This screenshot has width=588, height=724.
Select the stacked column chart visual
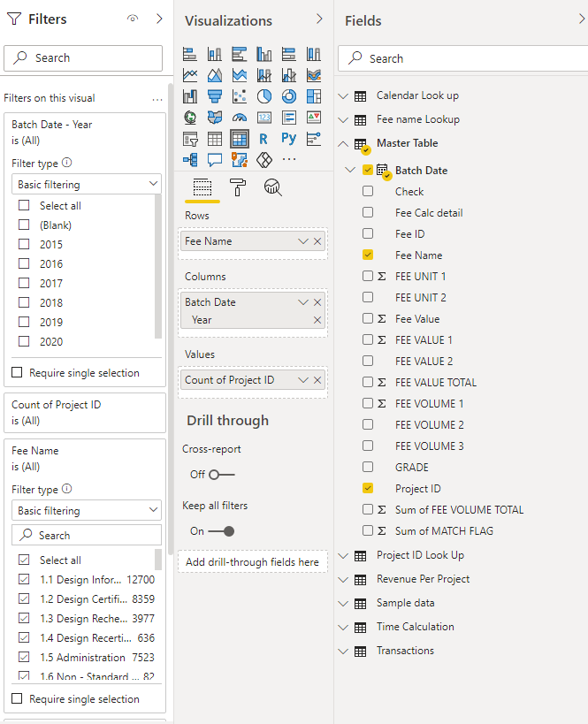point(214,55)
